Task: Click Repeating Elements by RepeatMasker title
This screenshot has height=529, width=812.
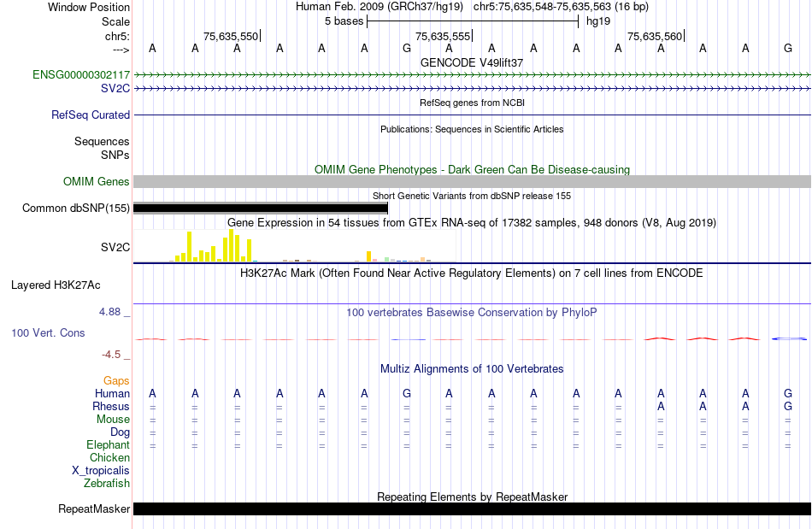Action: point(472,497)
